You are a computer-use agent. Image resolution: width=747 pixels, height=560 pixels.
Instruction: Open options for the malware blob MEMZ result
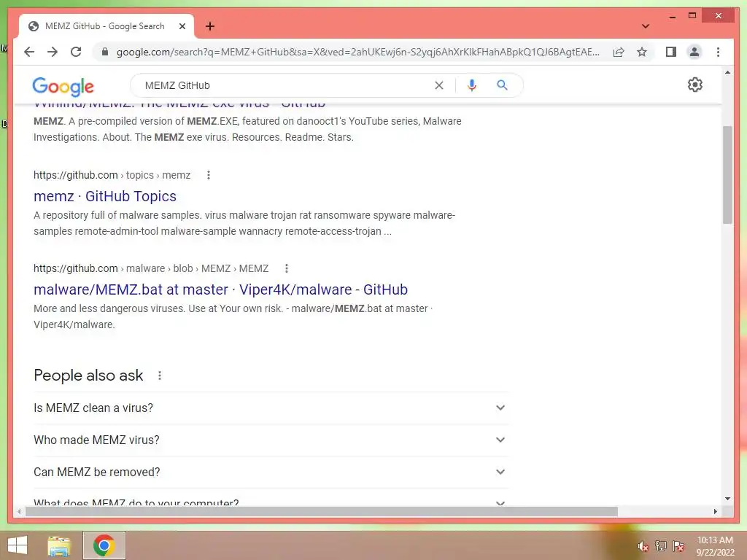(286, 268)
